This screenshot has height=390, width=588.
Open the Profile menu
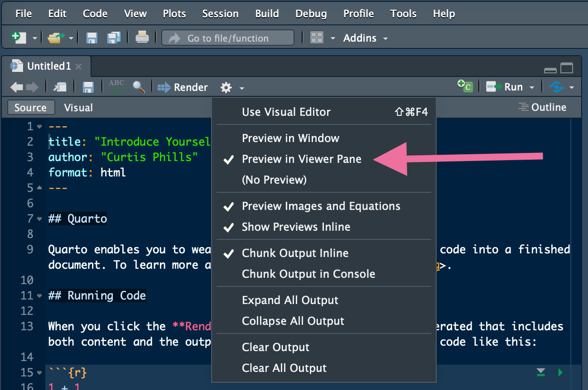[359, 14]
